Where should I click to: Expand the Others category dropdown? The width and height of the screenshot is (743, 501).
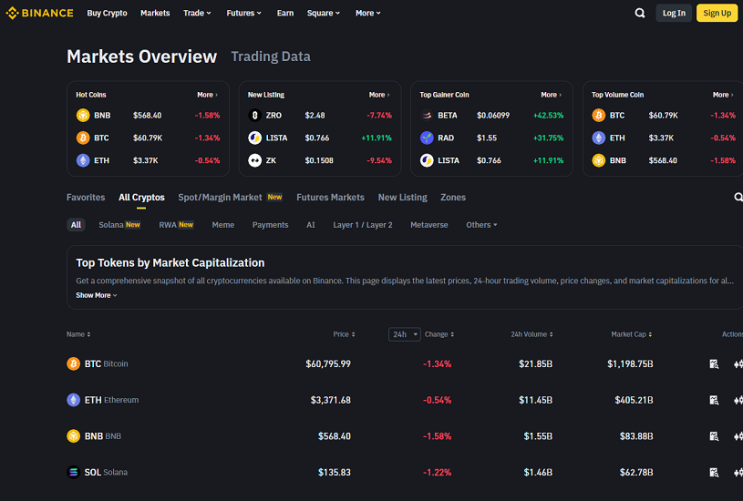(481, 225)
